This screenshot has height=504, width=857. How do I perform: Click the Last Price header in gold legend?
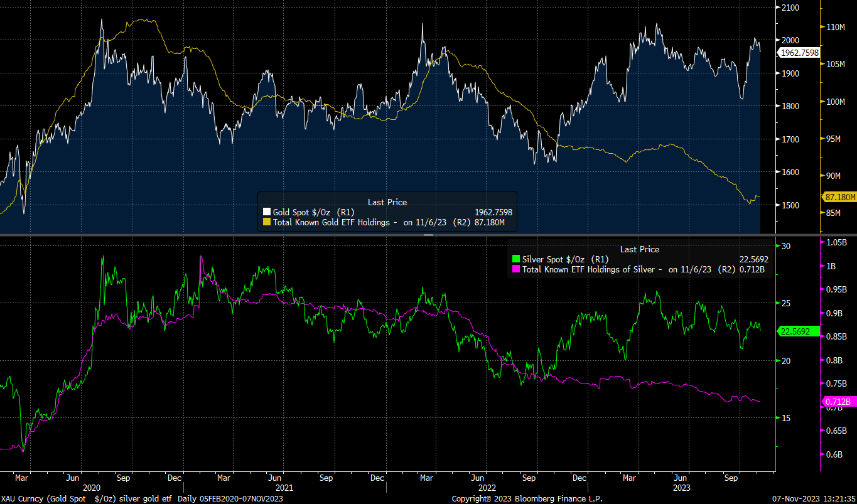pos(387,202)
